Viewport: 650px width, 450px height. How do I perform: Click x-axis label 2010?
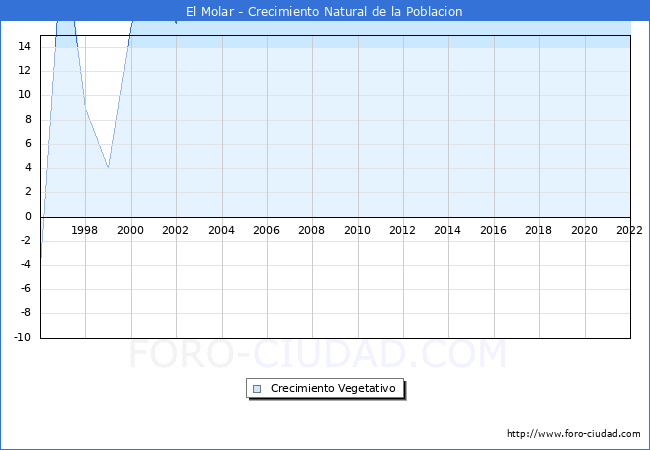coord(357,230)
